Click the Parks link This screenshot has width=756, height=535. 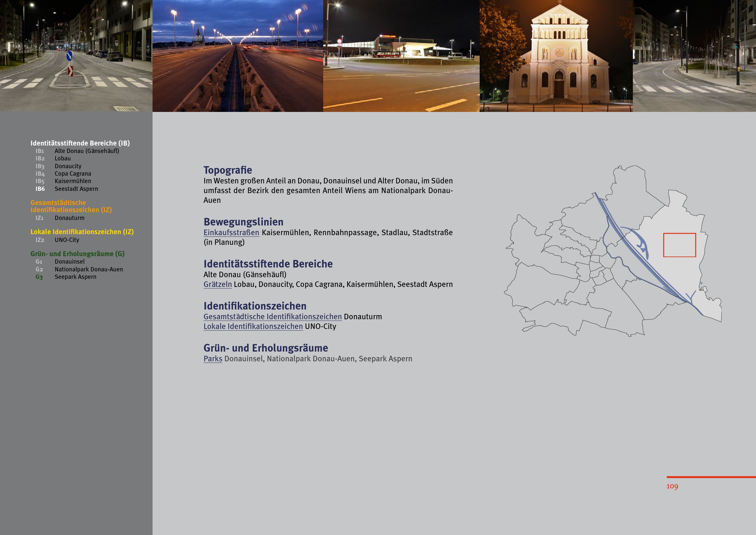click(213, 359)
